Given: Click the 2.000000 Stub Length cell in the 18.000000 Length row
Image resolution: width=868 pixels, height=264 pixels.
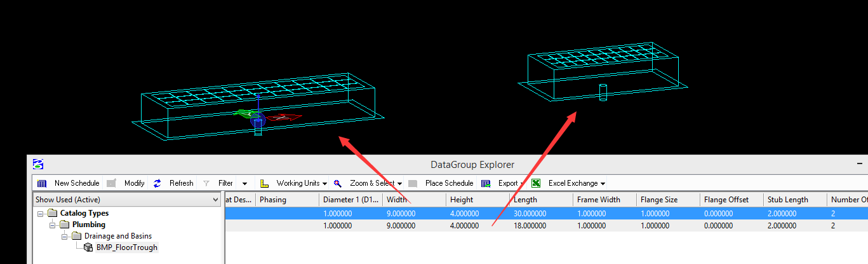Looking at the screenshot, I should pos(795,226).
